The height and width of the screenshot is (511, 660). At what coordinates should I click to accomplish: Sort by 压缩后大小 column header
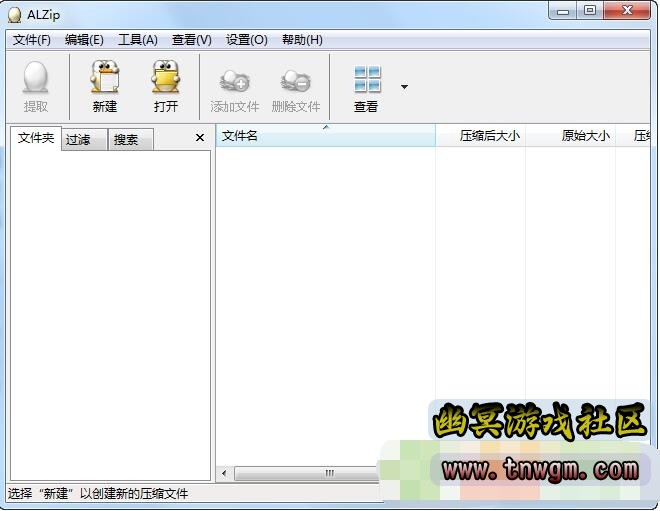(x=480, y=136)
